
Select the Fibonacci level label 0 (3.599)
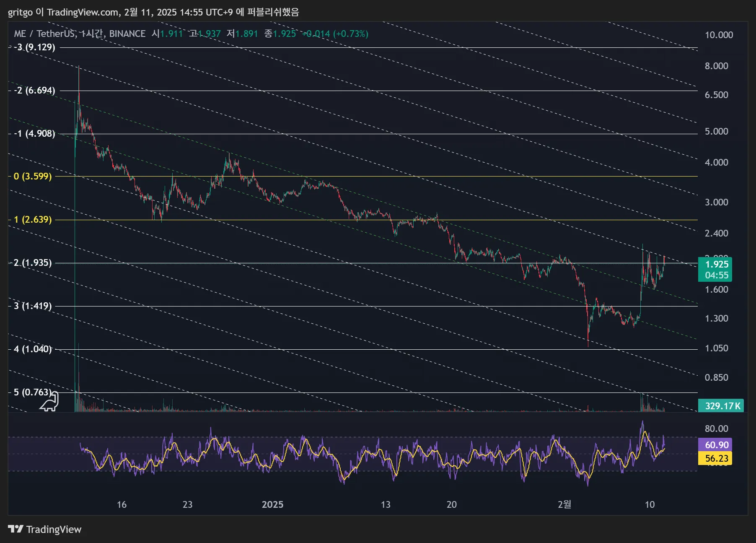click(33, 176)
